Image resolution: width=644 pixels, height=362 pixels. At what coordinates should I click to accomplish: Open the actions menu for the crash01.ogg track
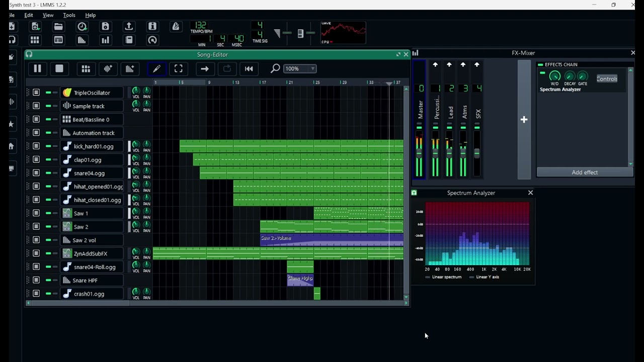pyautogui.click(x=36, y=294)
